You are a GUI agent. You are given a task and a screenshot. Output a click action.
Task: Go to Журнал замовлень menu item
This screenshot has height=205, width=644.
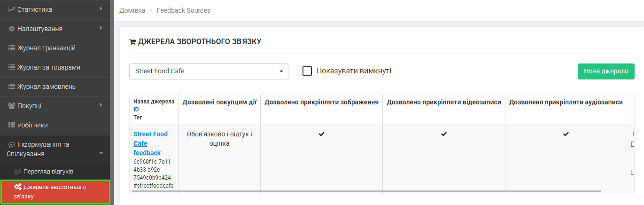point(46,87)
